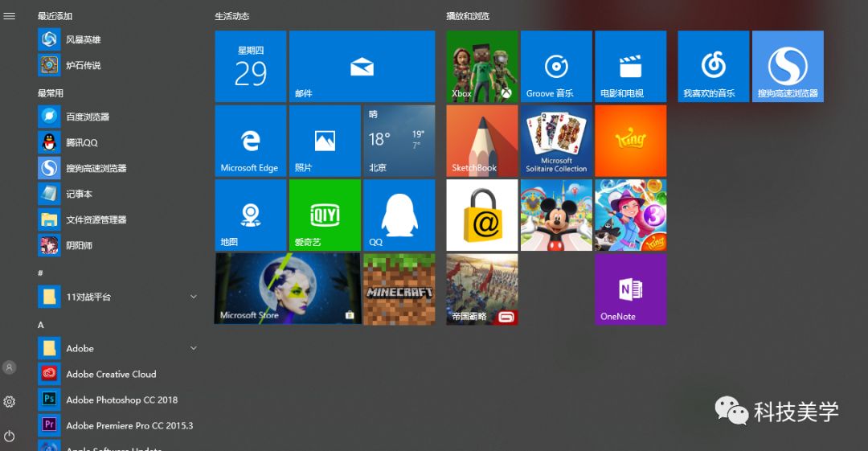Launch 腾讯QQ from the app list
The image size is (868, 451).
pyautogui.click(x=117, y=142)
